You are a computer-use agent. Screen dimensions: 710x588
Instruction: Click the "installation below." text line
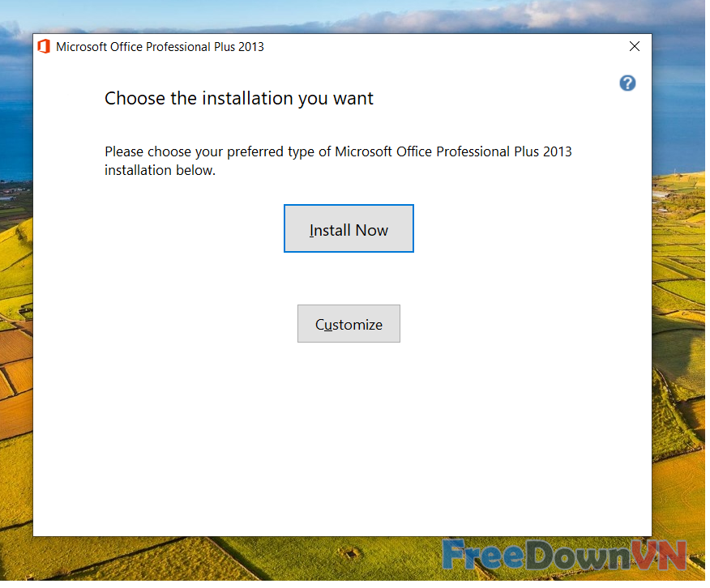(x=160, y=171)
